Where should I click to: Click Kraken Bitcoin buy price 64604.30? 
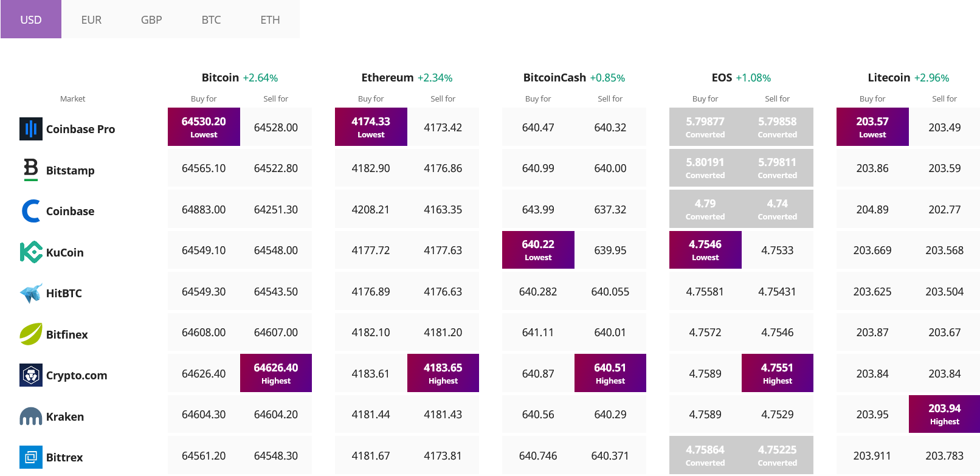point(204,415)
